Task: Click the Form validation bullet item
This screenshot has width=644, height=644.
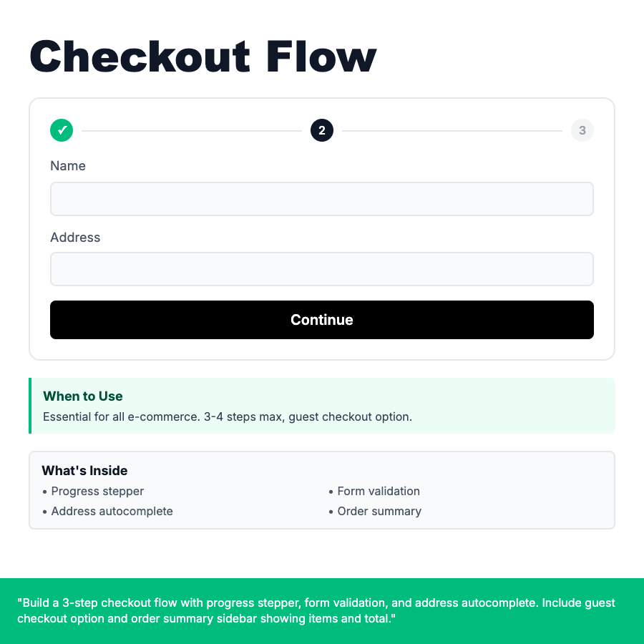Action: click(378, 491)
